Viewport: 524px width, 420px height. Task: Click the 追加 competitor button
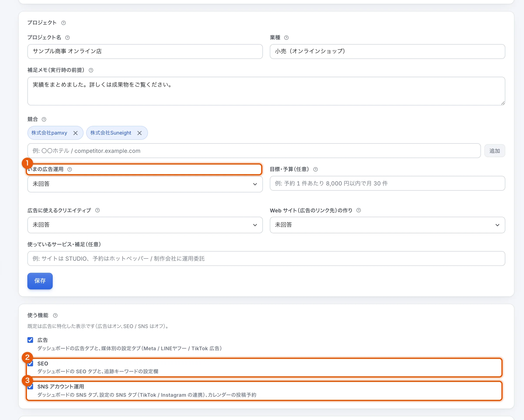(x=495, y=151)
